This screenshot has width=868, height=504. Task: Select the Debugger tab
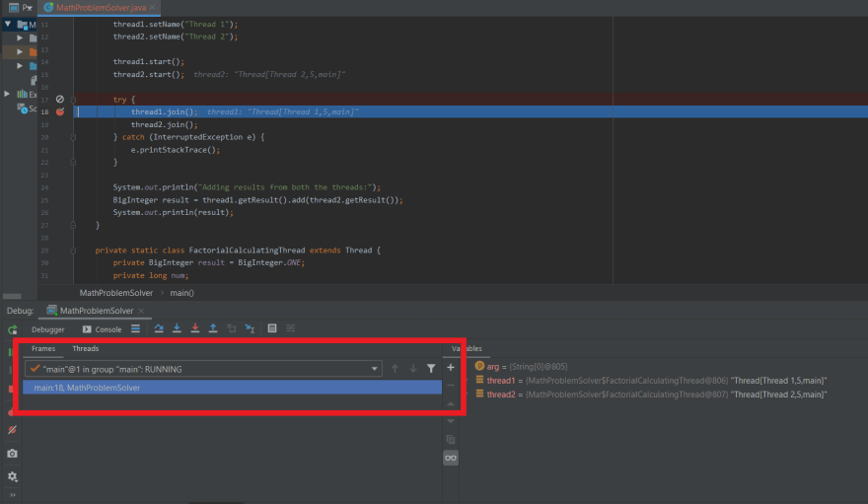48,329
